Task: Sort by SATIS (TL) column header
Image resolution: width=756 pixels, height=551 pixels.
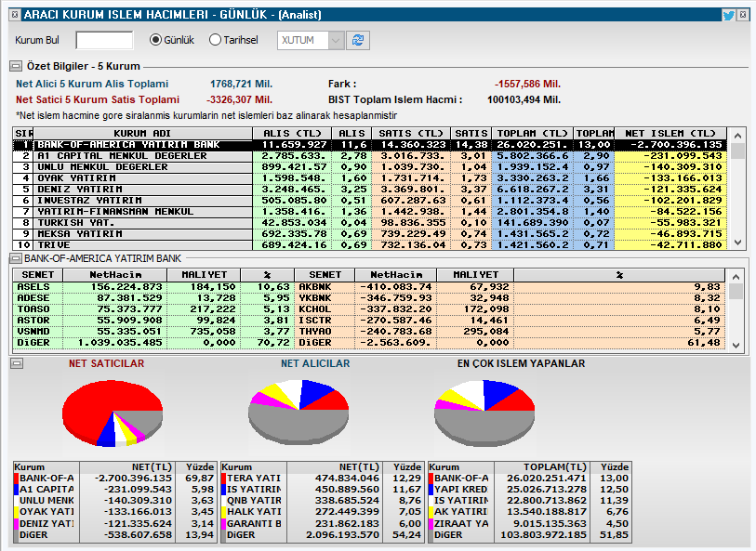Action: pos(411,133)
